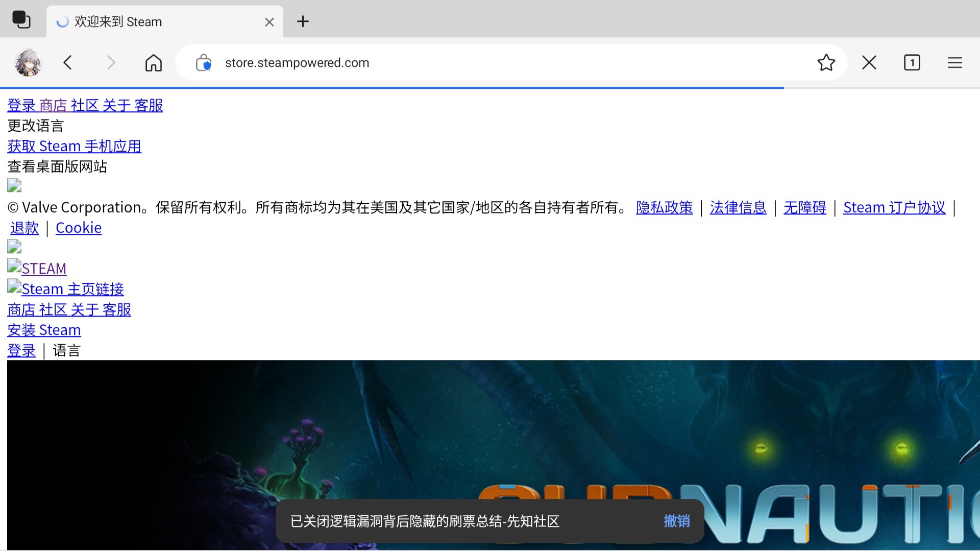Open the 隐私政策 link
This screenshot has height=551, width=980.
665,208
